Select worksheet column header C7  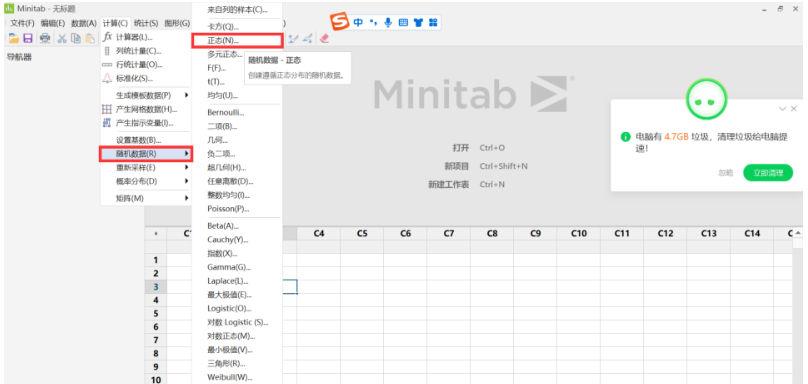(449, 233)
